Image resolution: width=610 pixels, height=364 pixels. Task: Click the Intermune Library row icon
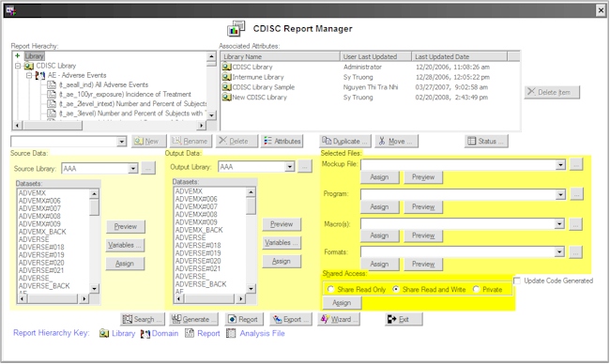[x=227, y=77]
